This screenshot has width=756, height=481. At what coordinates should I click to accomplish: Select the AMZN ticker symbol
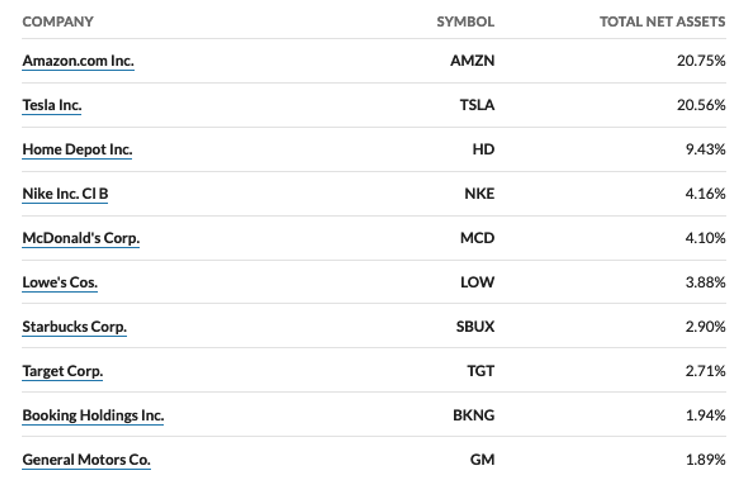point(472,61)
